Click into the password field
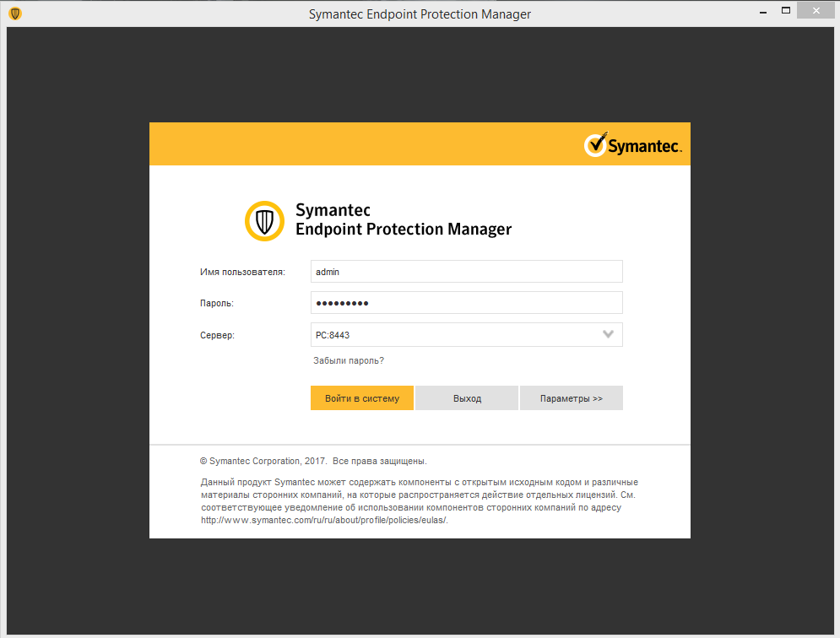The height and width of the screenshot is (638, 840). point(466,303)
